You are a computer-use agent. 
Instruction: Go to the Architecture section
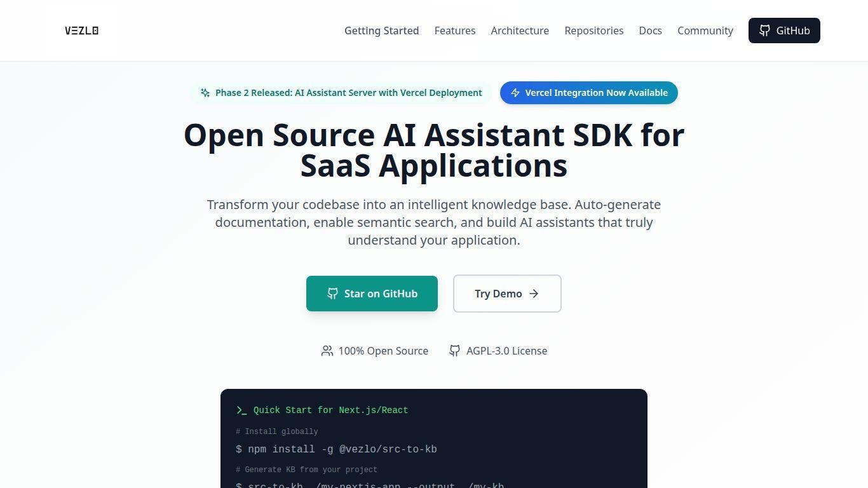point(520,30)
